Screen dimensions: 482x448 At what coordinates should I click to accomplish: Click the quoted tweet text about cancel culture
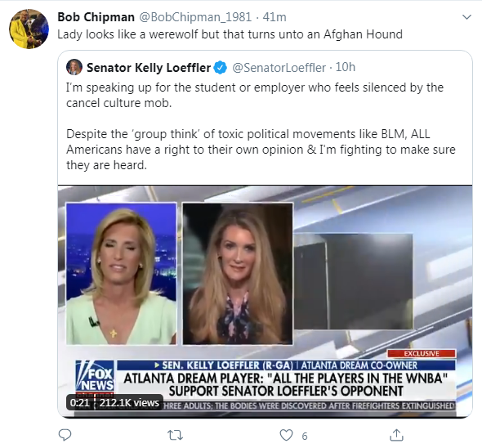[261, 126]
